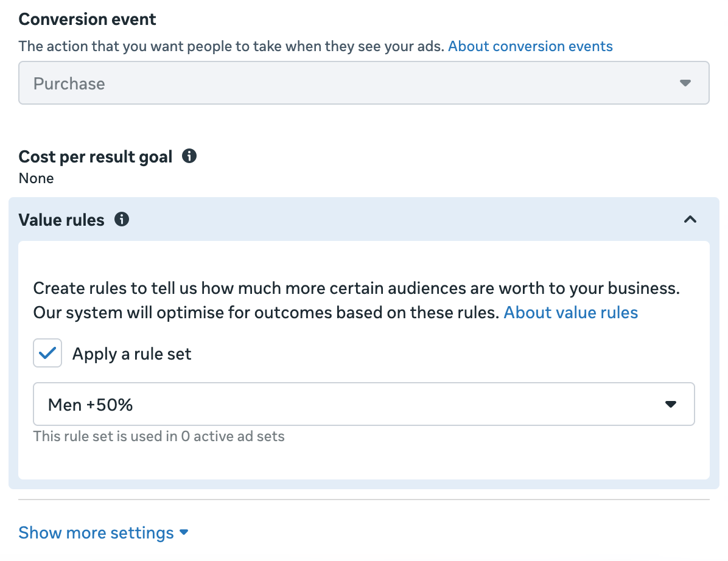Click the Purchase conversion event field text

69,83
